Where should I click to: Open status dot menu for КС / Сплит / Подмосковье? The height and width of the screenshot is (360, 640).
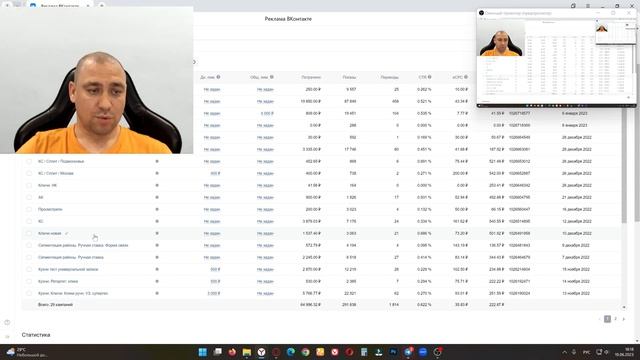(157, 161)
